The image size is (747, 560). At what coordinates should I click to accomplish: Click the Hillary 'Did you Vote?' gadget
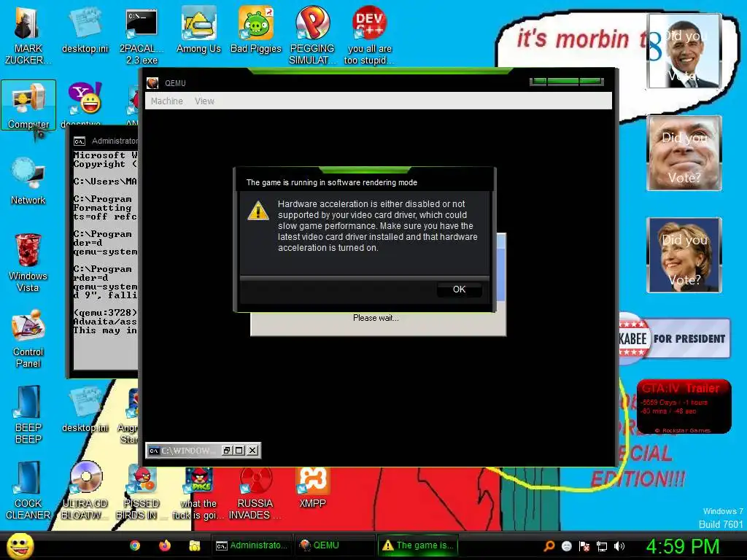click(684, 255)
